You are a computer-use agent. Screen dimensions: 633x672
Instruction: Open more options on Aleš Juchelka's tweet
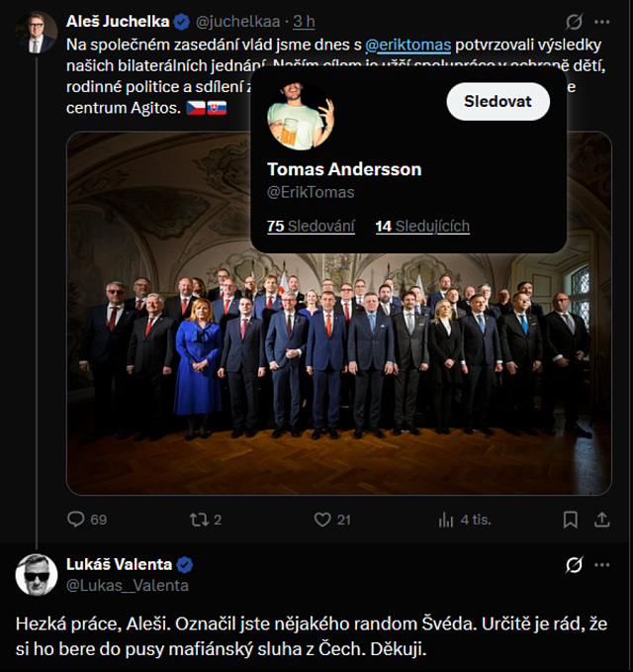point(601,21)
